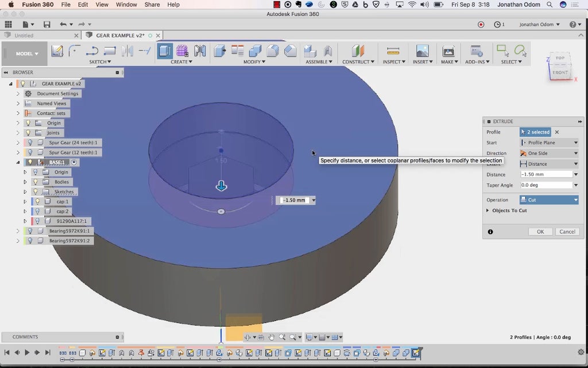Open the Modify menu in the toolbar
The height and width of the screenshot is (368, 588).
click(253, 62)
